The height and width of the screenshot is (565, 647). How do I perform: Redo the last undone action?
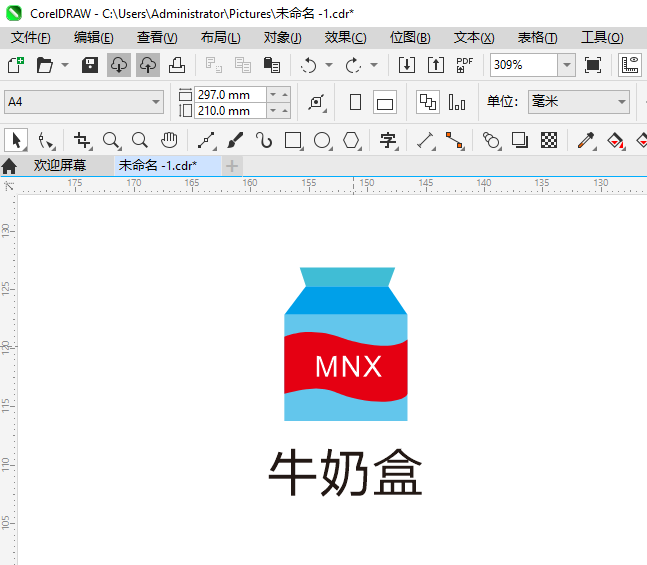(x=353, y=65)
